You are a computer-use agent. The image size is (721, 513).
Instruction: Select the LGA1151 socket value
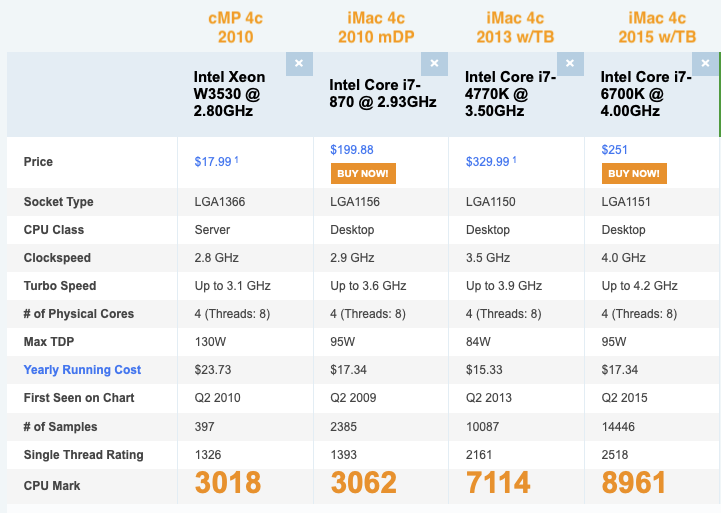point(626,202)
